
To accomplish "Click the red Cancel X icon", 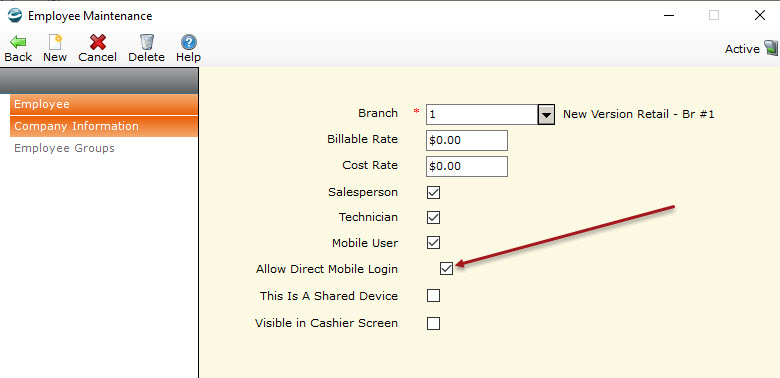I will (98, 42).
